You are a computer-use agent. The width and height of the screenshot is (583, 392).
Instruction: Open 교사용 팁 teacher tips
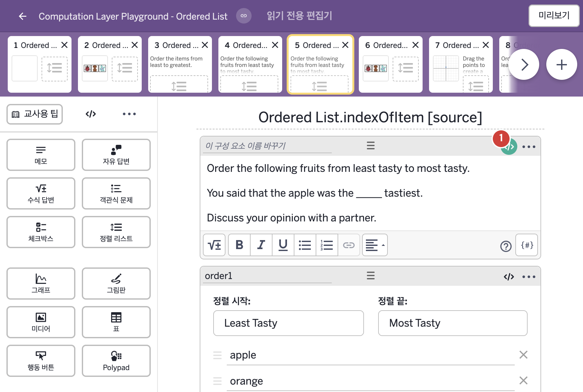pos(35,114)
